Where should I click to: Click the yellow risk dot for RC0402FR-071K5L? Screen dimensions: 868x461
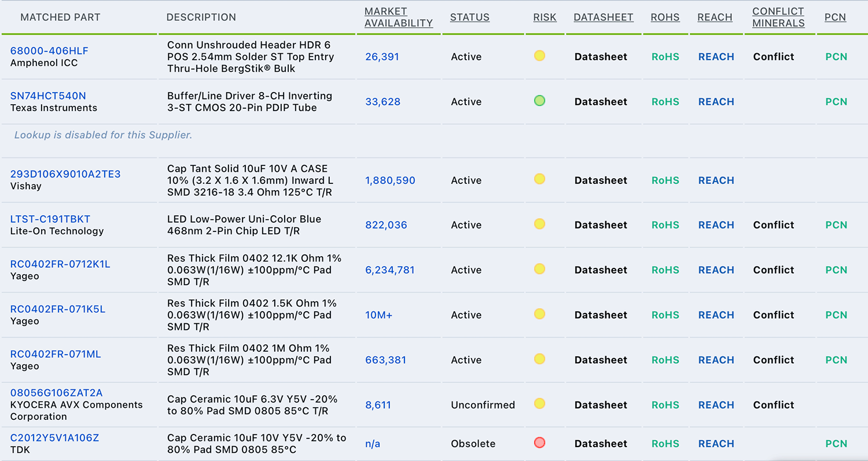[539, 314]
